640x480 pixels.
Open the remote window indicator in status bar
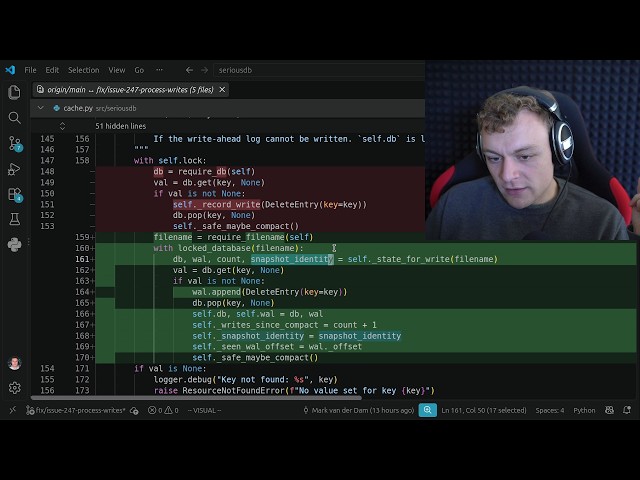(x=12, y=410)
